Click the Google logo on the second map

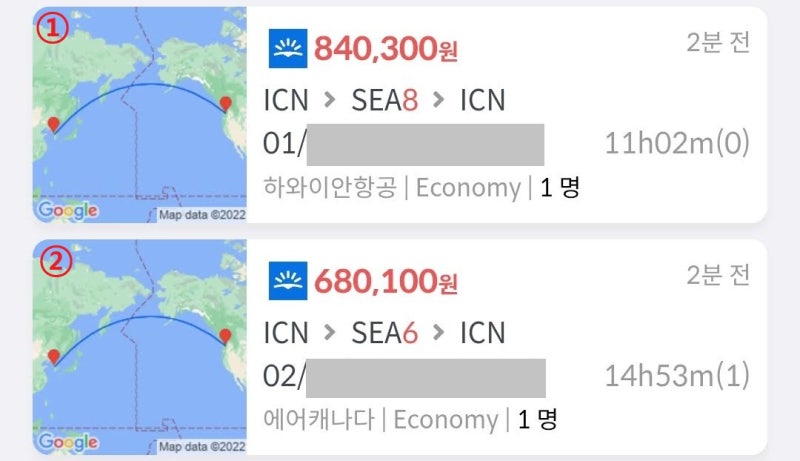pyautogui.click(x=67, y=443)
